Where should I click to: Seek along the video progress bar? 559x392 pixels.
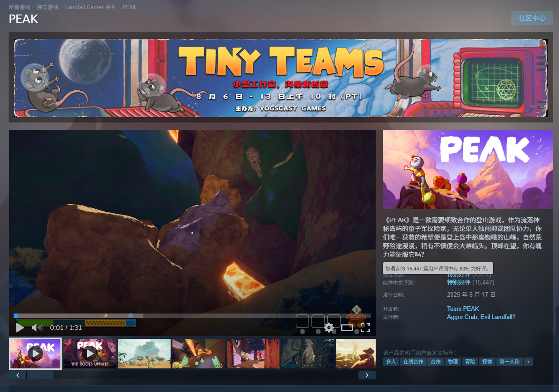192,316
